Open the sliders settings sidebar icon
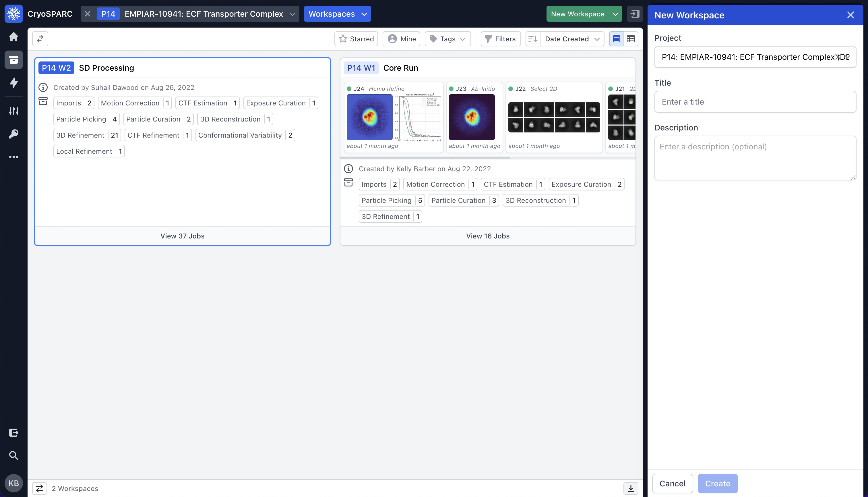The height and width of the screenshot is (497, 868). point(14,111)
